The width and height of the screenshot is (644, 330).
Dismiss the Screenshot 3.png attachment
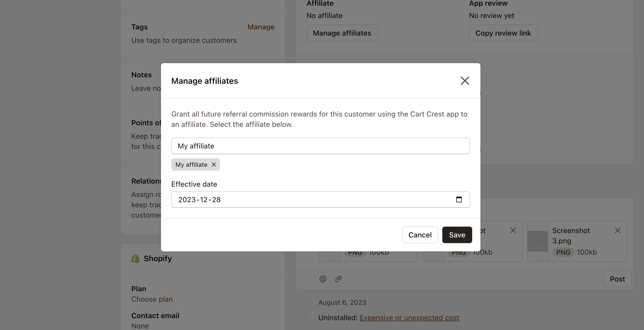618,230
